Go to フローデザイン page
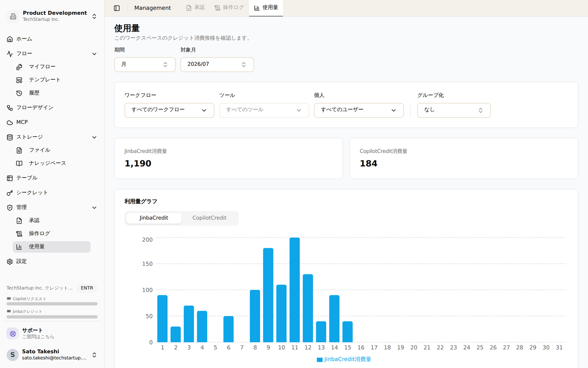Image resolution: width=588 pixels, height=368 pixels. [51, 108]
